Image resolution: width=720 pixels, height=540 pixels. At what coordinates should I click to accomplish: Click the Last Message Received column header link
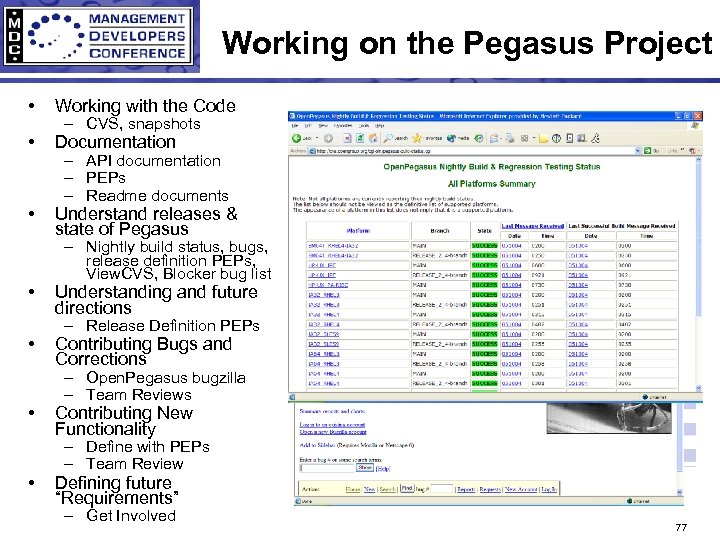coord(532,225)
